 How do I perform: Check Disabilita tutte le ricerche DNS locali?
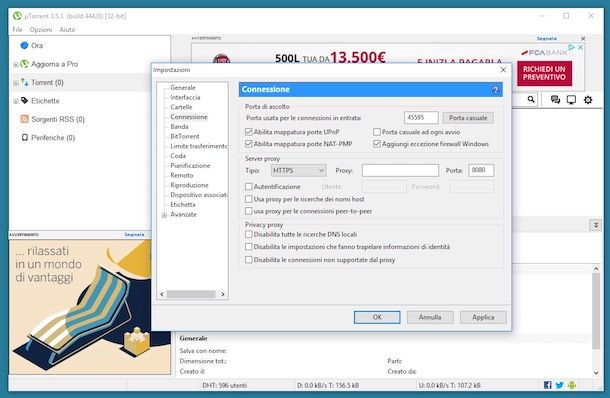pyautogui.click(x=249, y=234)
